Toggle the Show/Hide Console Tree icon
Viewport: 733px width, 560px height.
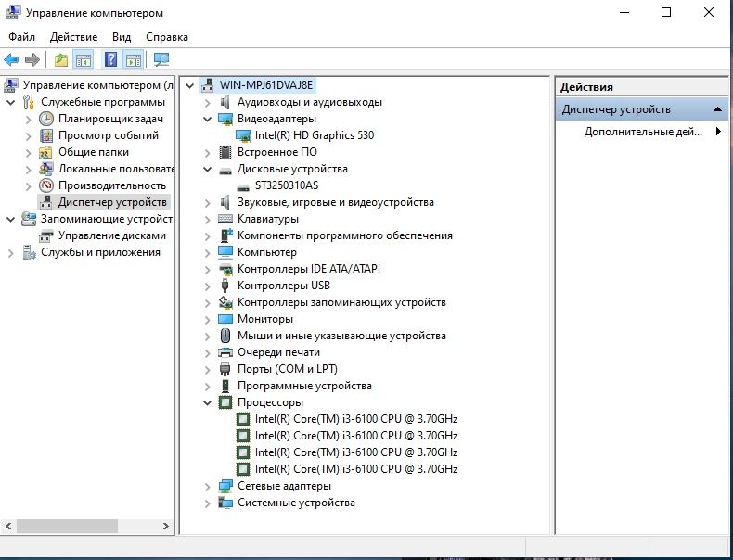click(83, 59)
